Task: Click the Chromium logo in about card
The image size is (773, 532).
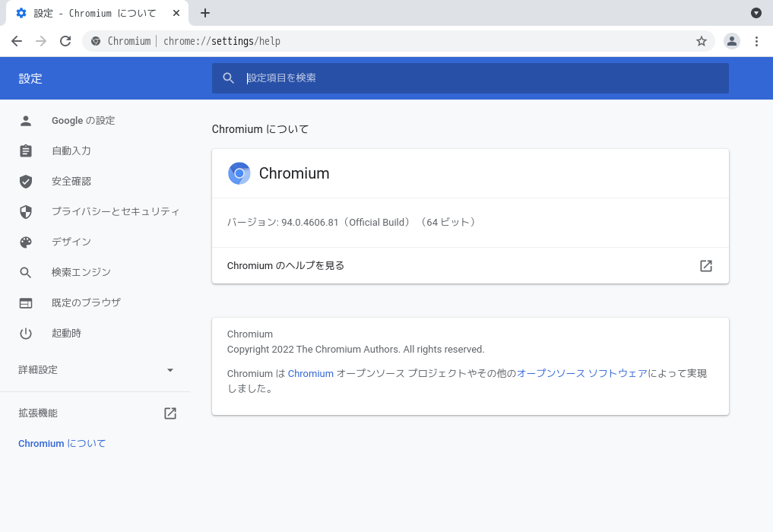Action: (x=239, y=173)
